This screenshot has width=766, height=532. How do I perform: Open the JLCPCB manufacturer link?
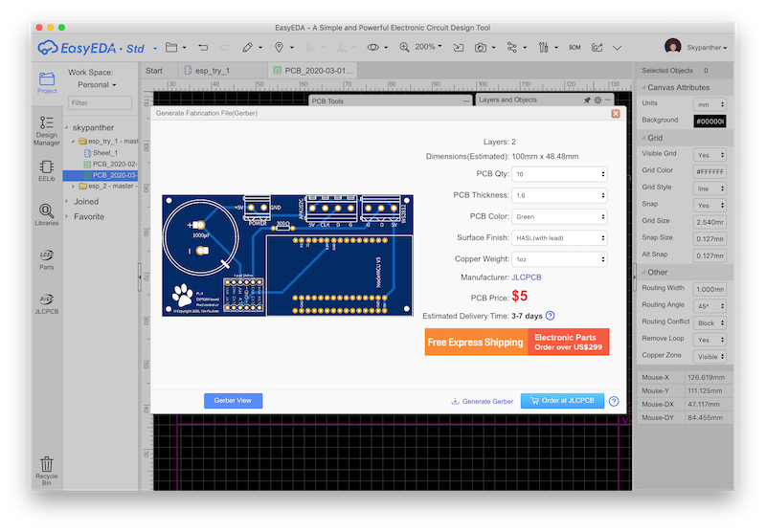coord(526,277)
